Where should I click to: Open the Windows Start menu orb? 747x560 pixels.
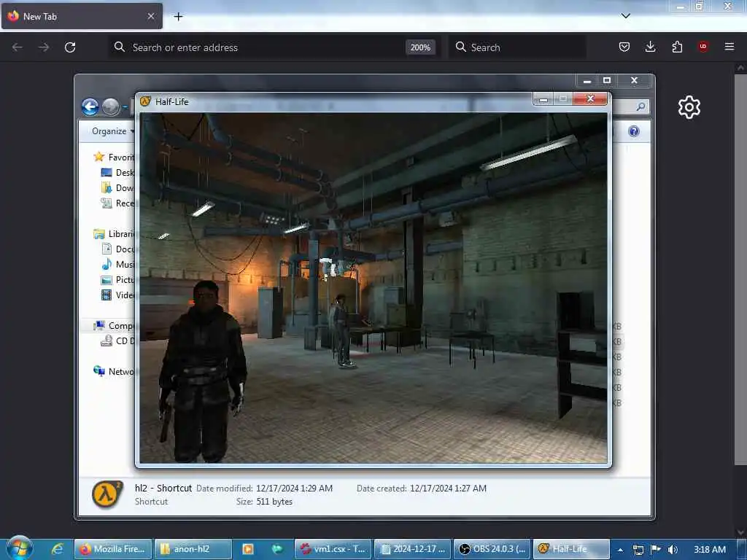pyautogui.click(x=20, y=548)
